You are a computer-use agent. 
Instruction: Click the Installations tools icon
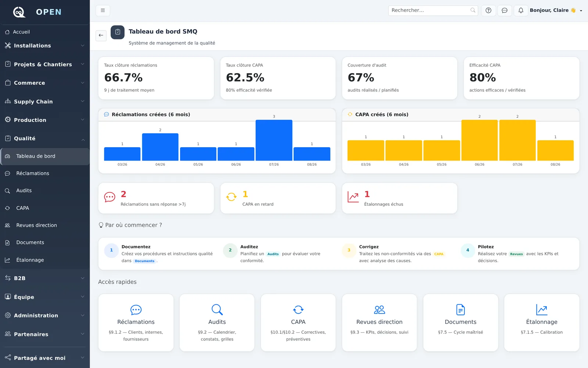pyautogui.click(x=8, y=45)
